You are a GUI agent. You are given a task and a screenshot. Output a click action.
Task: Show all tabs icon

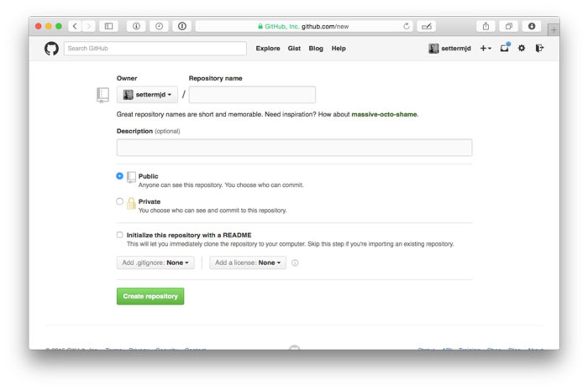[x=509, y=26]
